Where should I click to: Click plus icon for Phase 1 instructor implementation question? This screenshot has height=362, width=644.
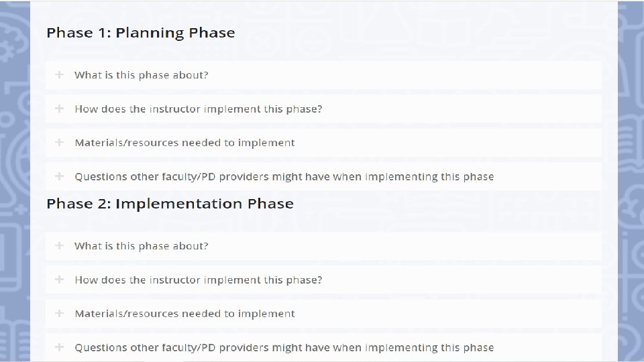[x=60, y=109]
